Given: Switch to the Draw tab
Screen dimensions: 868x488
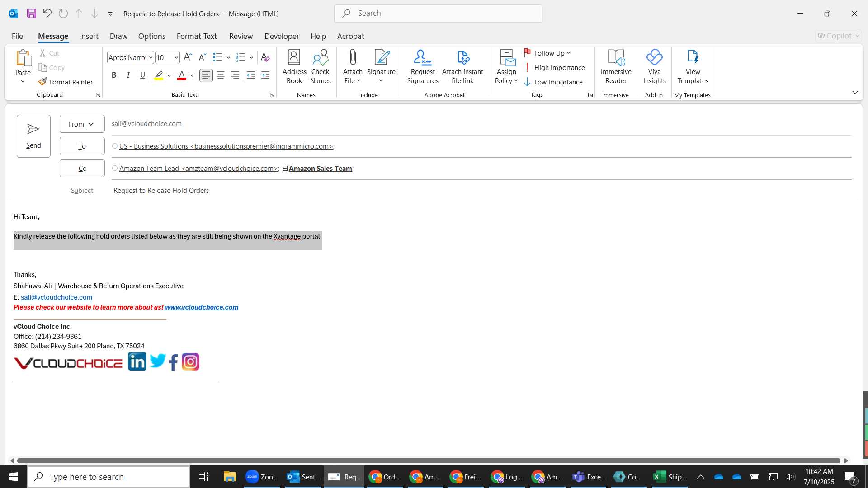Looking at the screenshot, I should tap(118, 36).
